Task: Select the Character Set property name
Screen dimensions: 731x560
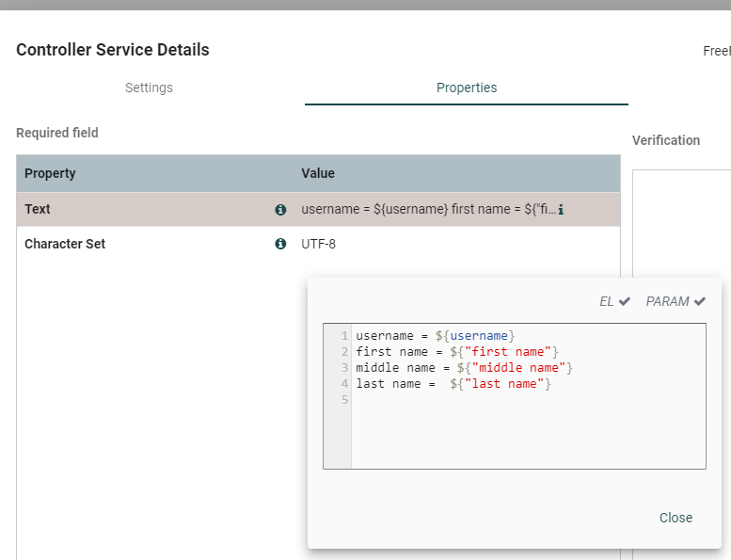Action: point(65,244)
